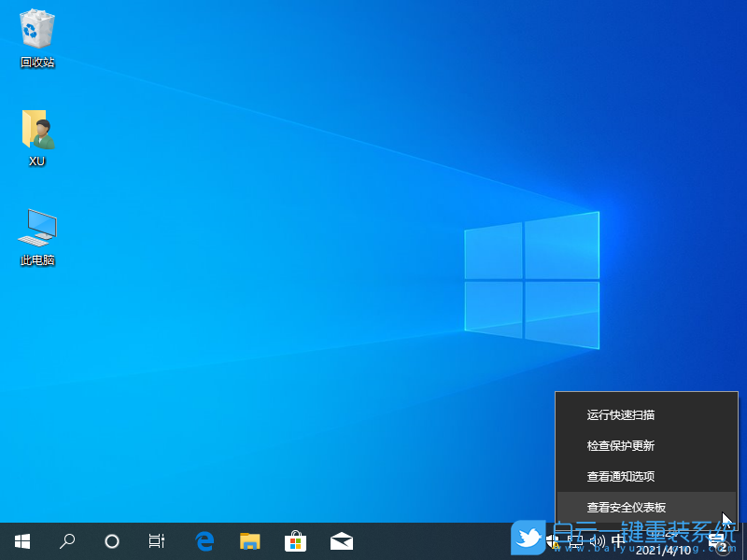Click 检查保护更新 to check protection updates
Image resolution: width=747 pixels, height=560 pixels.
click(x=620, y=445)
